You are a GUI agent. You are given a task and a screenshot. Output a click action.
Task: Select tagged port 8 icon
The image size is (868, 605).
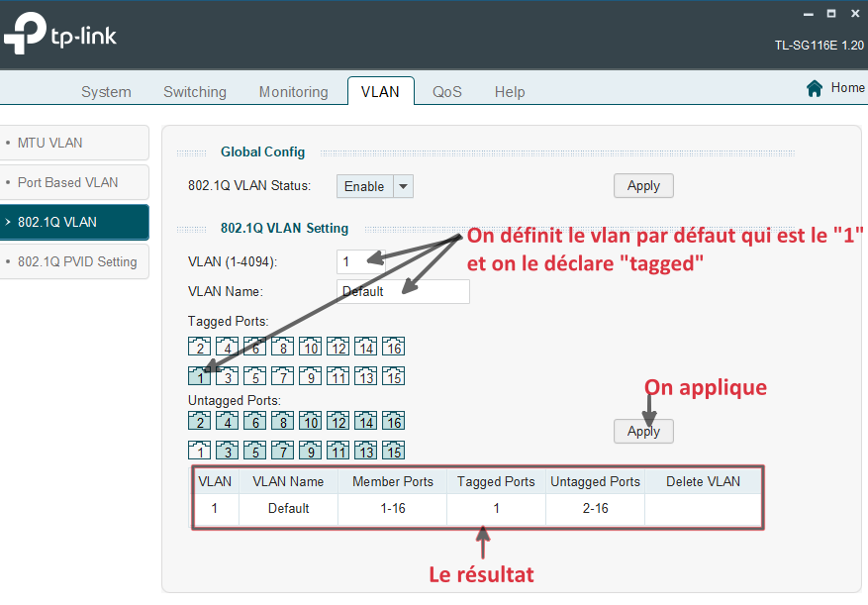[x=282, y=347]
